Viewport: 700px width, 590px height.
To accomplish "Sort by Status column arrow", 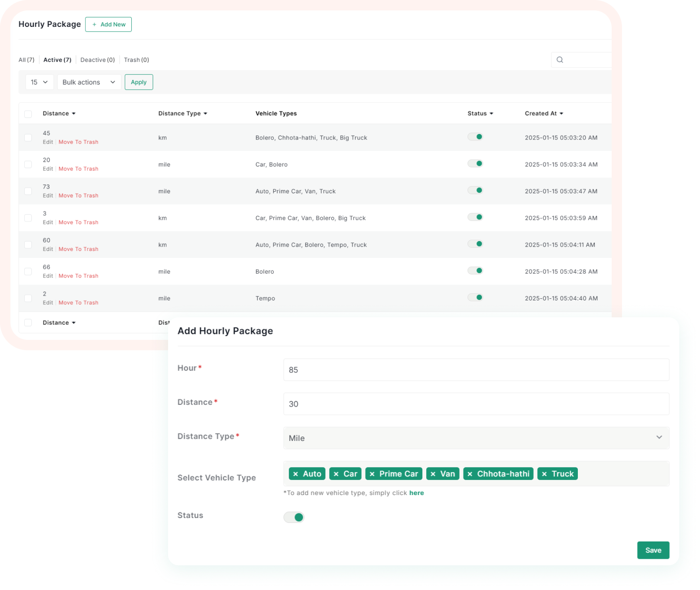I will coord(491,114).
